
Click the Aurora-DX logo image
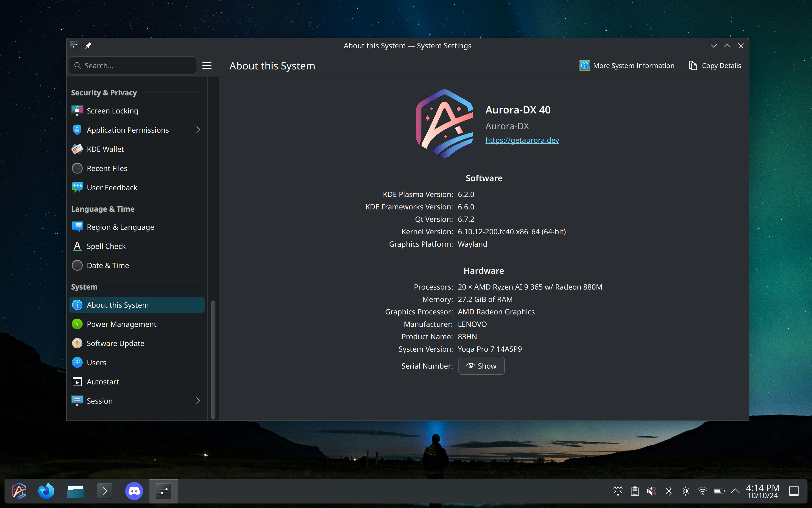(445, 123)
